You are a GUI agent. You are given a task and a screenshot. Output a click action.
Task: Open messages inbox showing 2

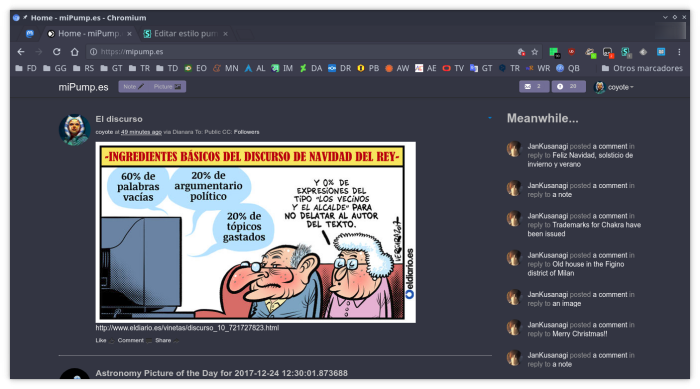tap(534, 87)
